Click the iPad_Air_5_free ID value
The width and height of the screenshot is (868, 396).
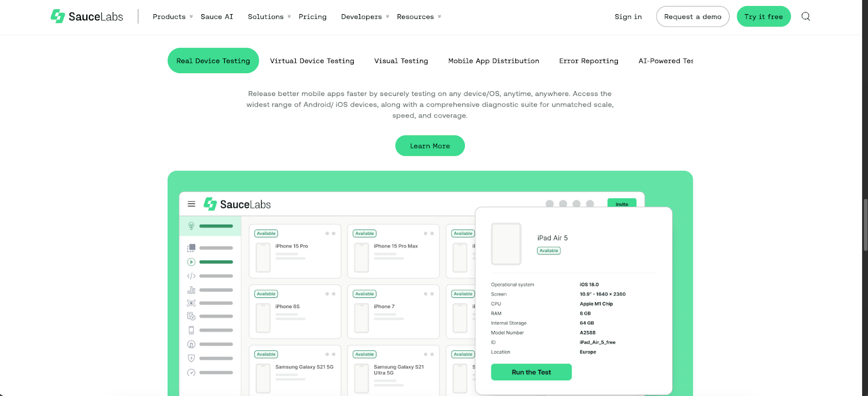pos(597,342)
